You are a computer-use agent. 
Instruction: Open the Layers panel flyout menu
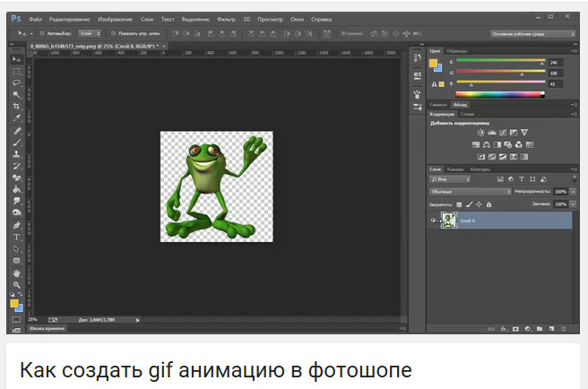(x=574, y=169)
